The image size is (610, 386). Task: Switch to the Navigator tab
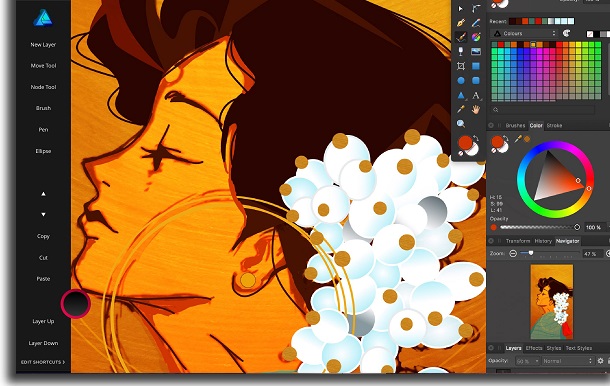coord(567,241)
